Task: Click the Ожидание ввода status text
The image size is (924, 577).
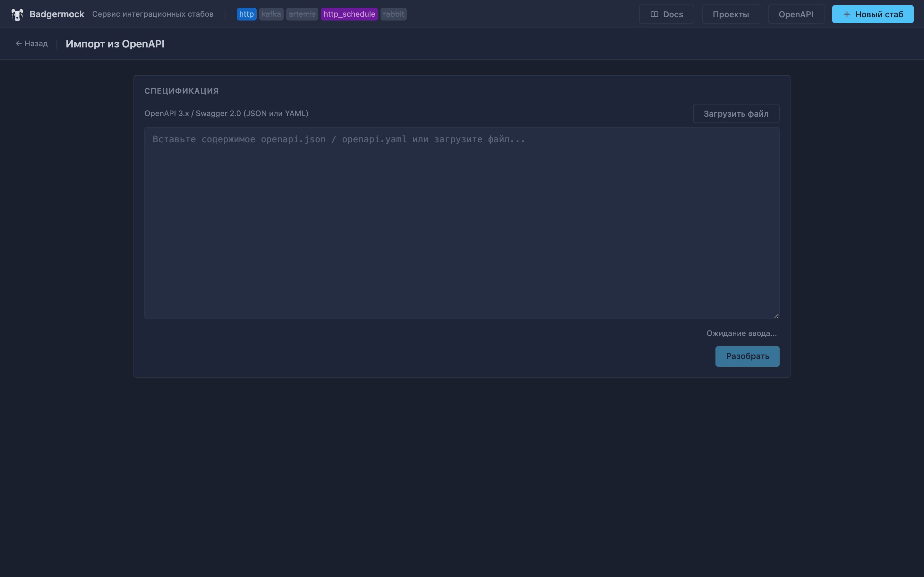Action: 741,333
